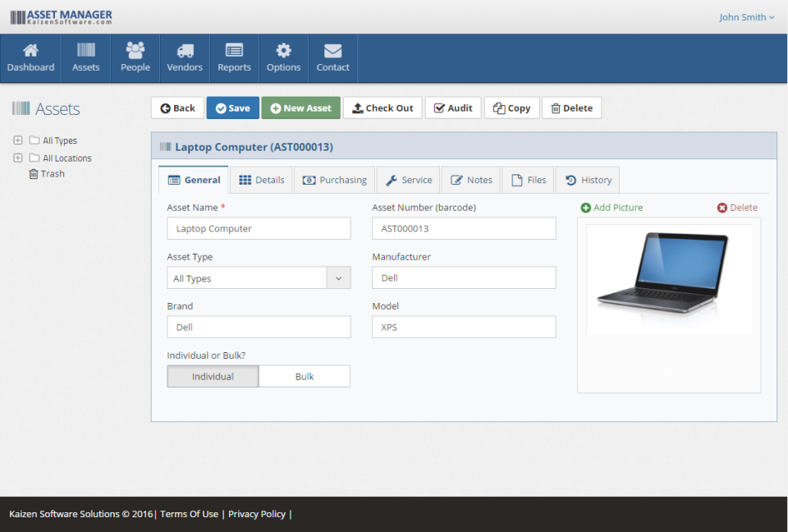
Task: Save the Laptop Computer asset
Action: (x=232, y=108)
